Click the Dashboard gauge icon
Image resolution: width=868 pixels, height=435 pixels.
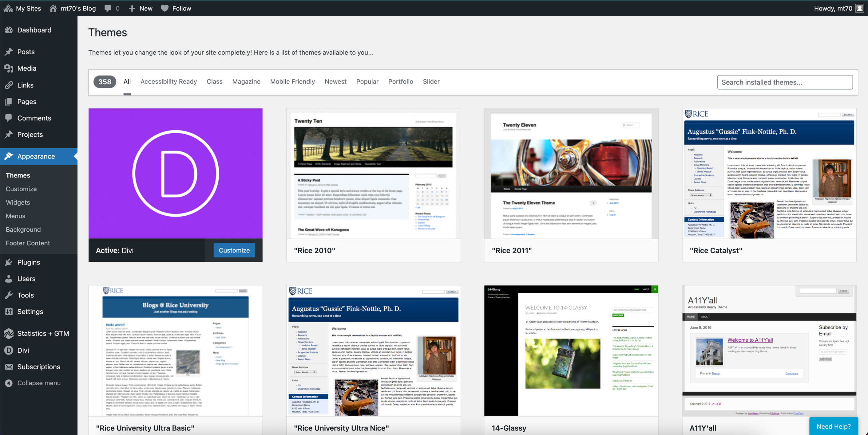coord(9,30)
